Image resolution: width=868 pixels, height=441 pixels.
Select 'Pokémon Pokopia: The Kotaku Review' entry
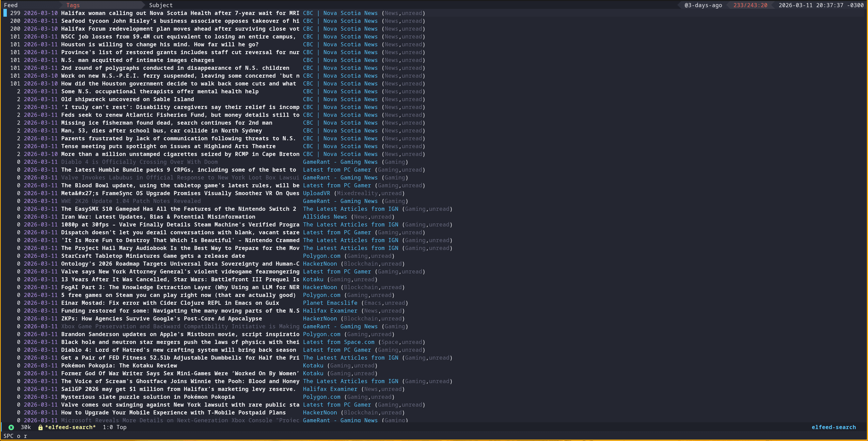tap(119, 365)
